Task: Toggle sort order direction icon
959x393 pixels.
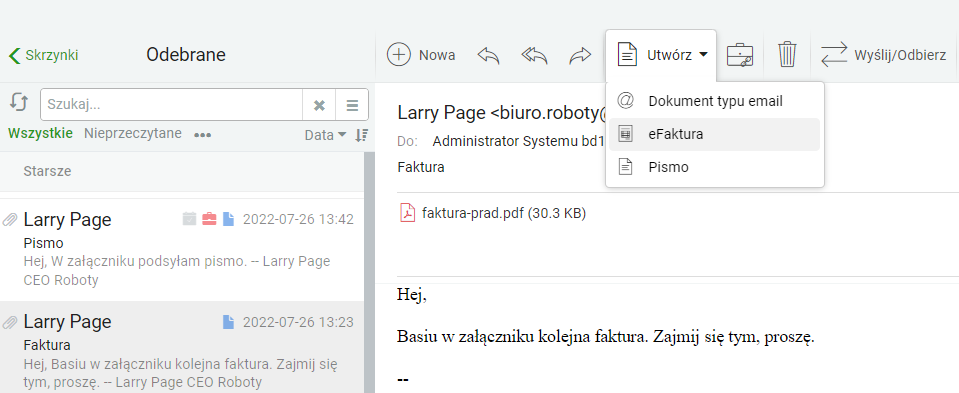Action: pyautogui.click(x=361, y=135)
